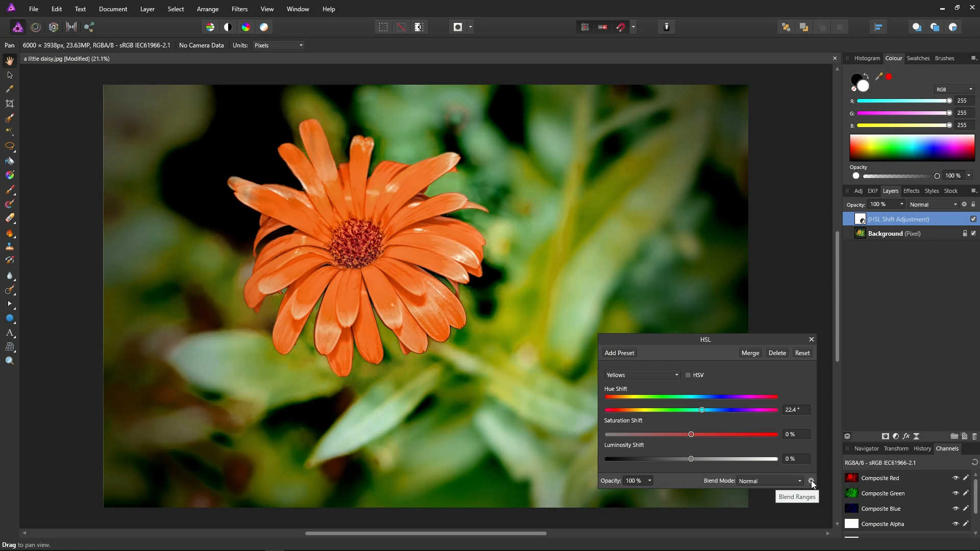Delete layer using trash icon
This screenshot has height=551, width=980.
974,436
